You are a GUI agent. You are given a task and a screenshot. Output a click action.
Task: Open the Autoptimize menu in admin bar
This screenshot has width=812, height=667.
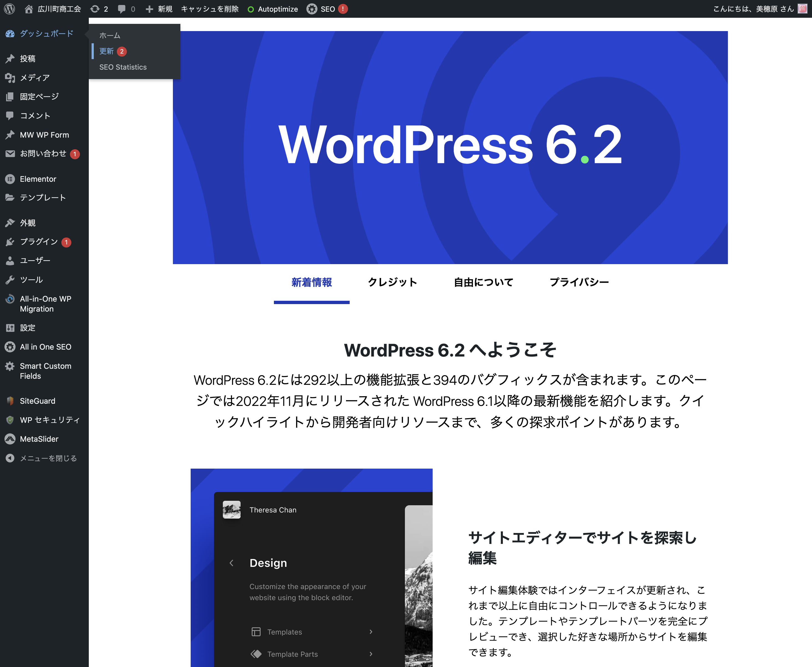coord(273,9)
